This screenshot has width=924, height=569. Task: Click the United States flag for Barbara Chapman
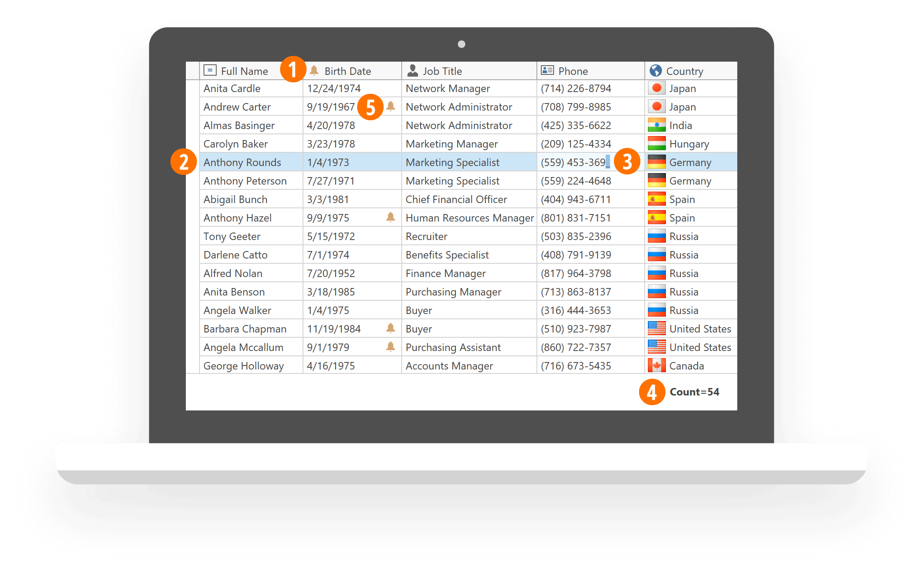[657, 328]
